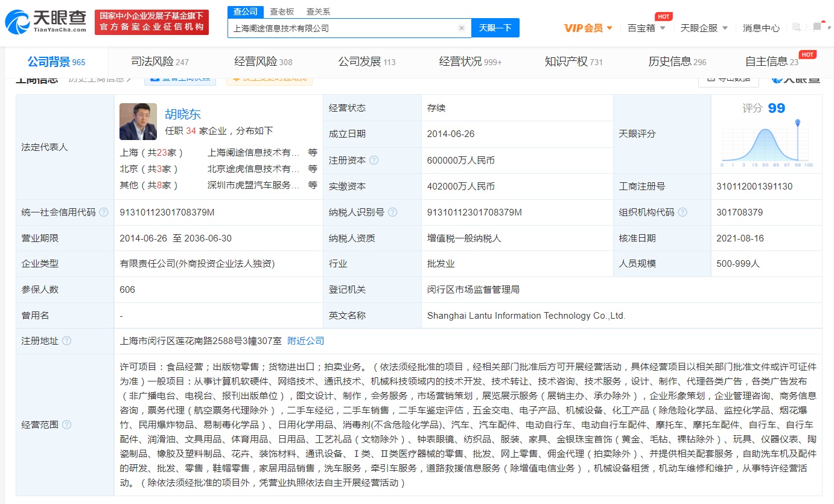Image resolution: width=834 pixels, height=504 pixels.
Task: Click the red banner 官方备案企业征信机构
Action: pyautogui.click(x=151, y=22)
